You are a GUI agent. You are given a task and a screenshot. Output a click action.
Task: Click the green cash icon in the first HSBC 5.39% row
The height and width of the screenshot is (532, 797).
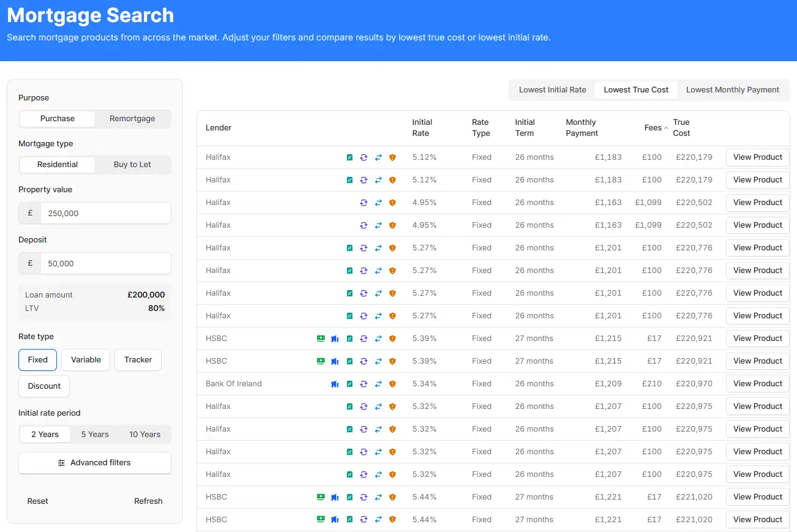tap(320, 338)
